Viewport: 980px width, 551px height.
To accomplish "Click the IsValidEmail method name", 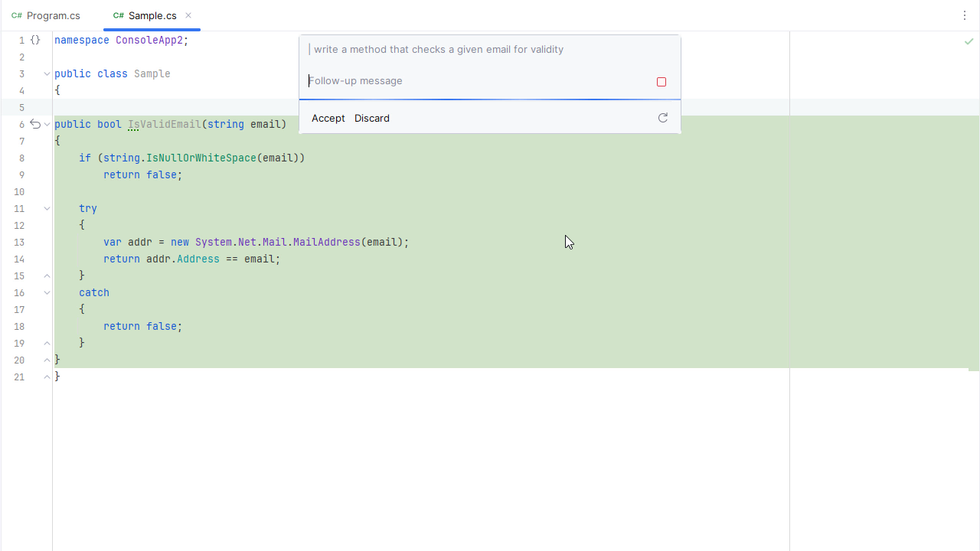I will [164, 124].
